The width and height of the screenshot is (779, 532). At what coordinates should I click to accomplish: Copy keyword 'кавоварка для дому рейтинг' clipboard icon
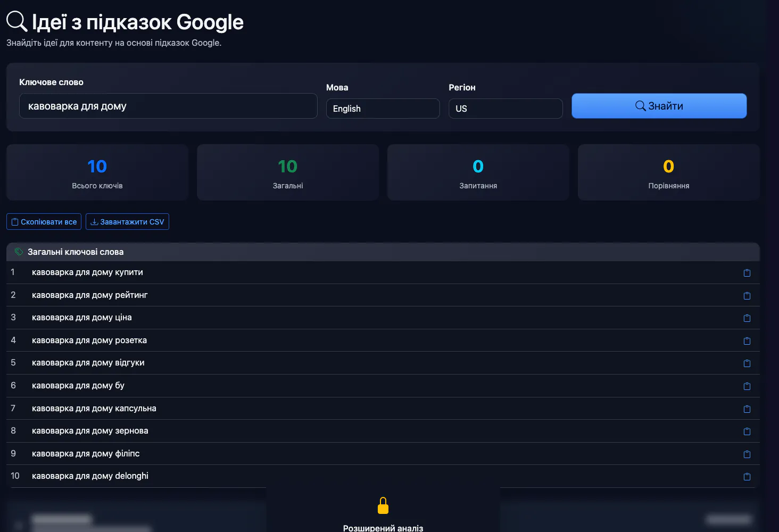click(747, 295)
